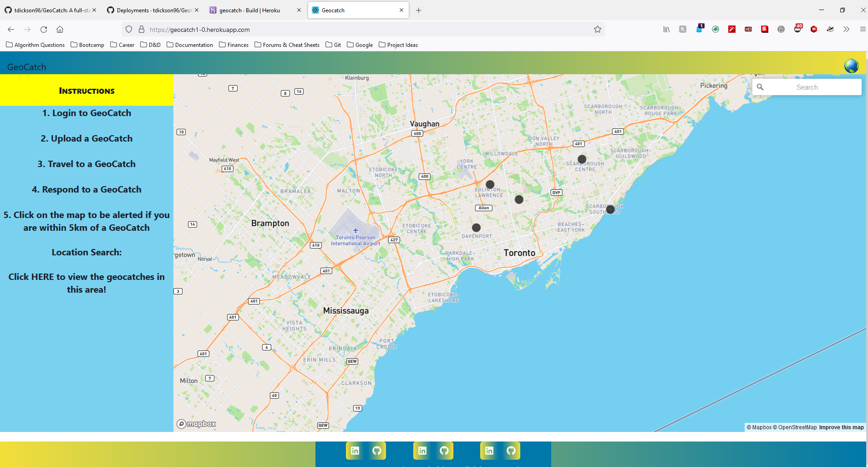Open the Career bookmark folder
868x467 pixels.
122,45
